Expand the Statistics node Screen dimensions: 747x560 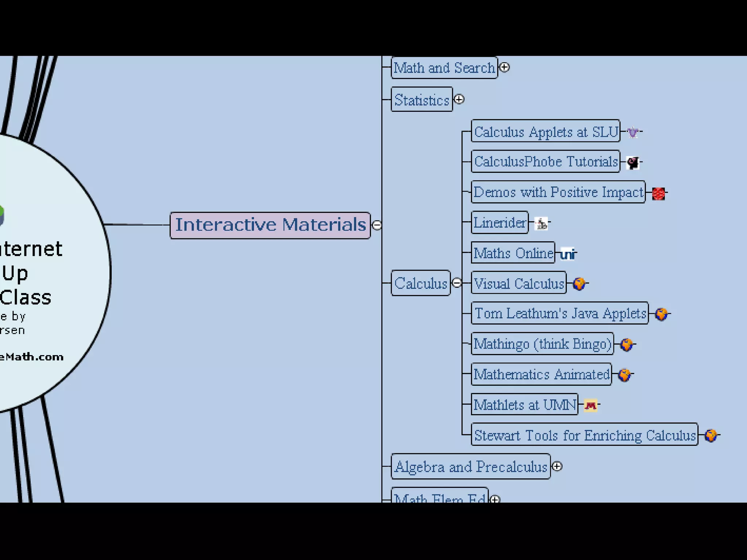(459, 99)
